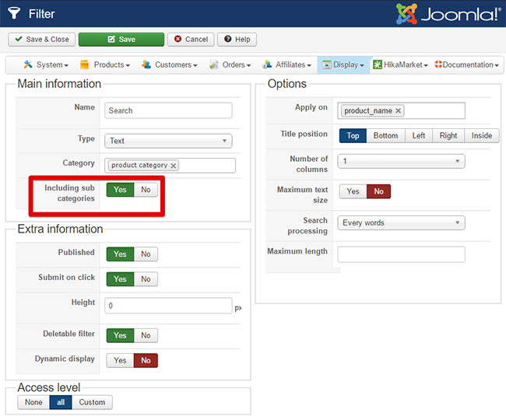Click the green Save button

[x=121, y=40]
